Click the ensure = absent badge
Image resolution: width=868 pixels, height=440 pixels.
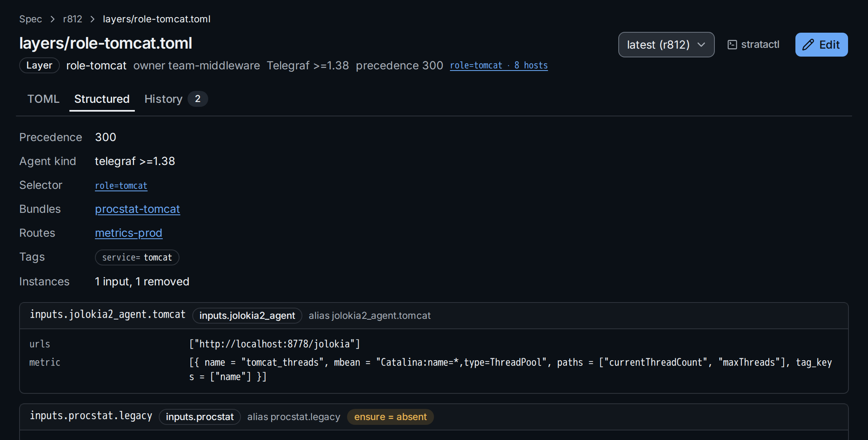coord(390,417)
